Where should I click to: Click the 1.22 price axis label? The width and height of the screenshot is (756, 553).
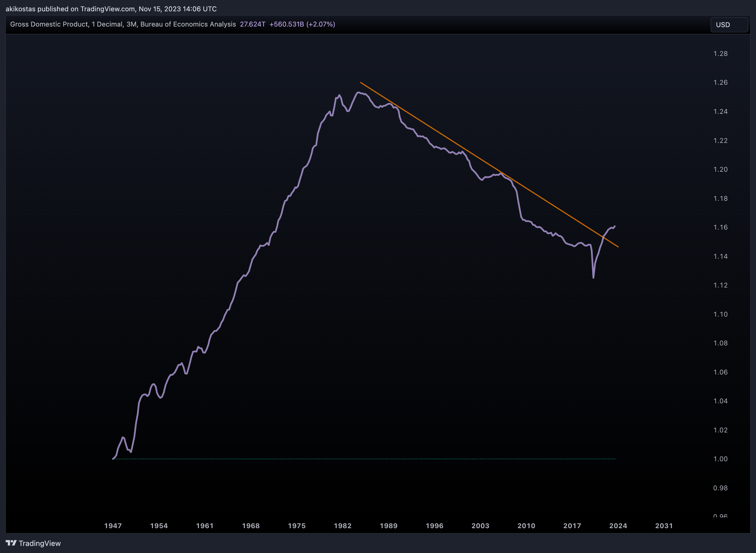(x=720, y=141)
